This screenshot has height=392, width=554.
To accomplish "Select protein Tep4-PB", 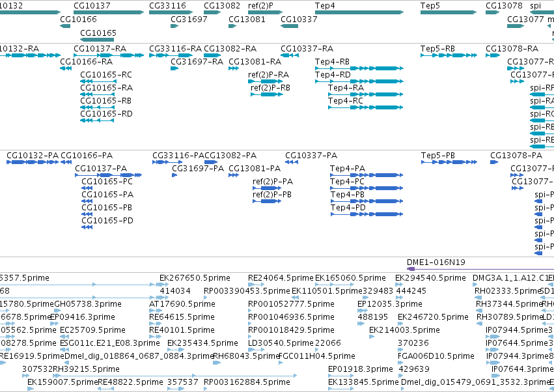I will [348, 195].
